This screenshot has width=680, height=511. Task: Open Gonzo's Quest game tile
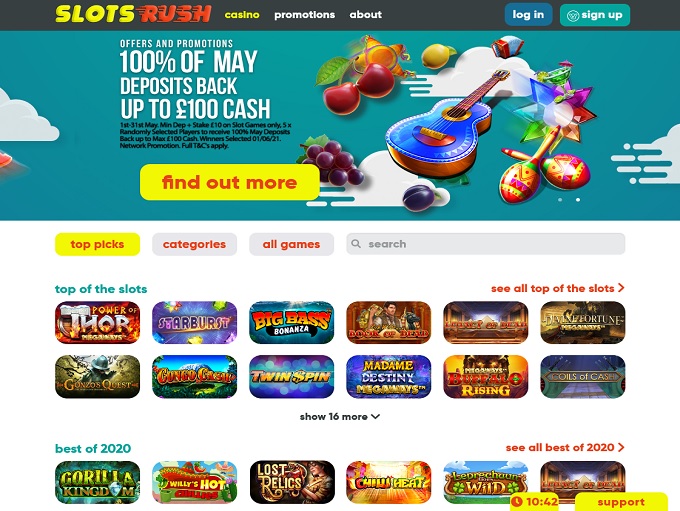[x=98, y=377]
